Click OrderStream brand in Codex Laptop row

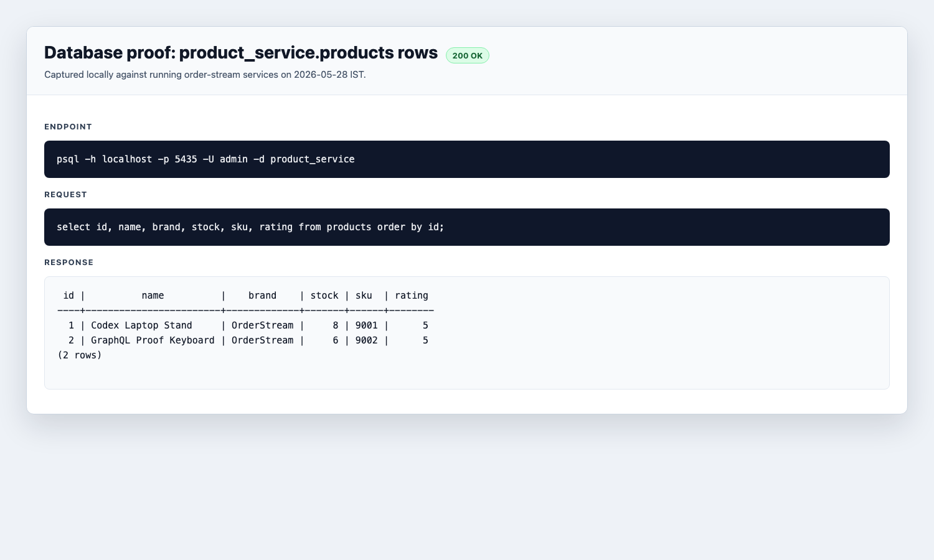tap(262, 325)
